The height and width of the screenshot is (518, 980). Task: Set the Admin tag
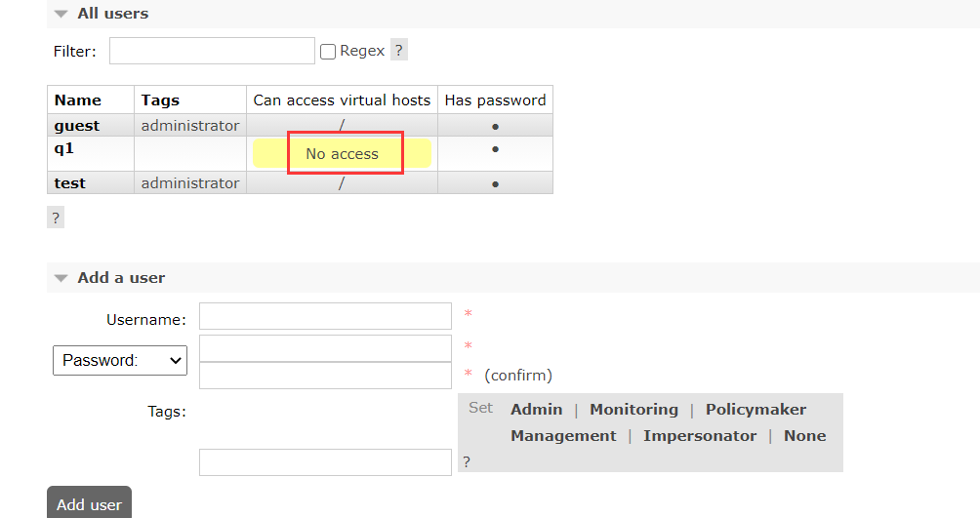coord(536,410)
